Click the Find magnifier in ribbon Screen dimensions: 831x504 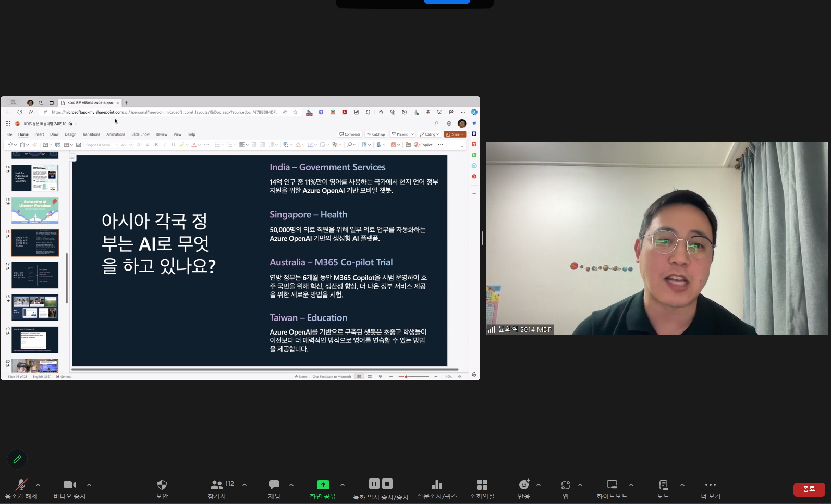[x=350, y=145]
